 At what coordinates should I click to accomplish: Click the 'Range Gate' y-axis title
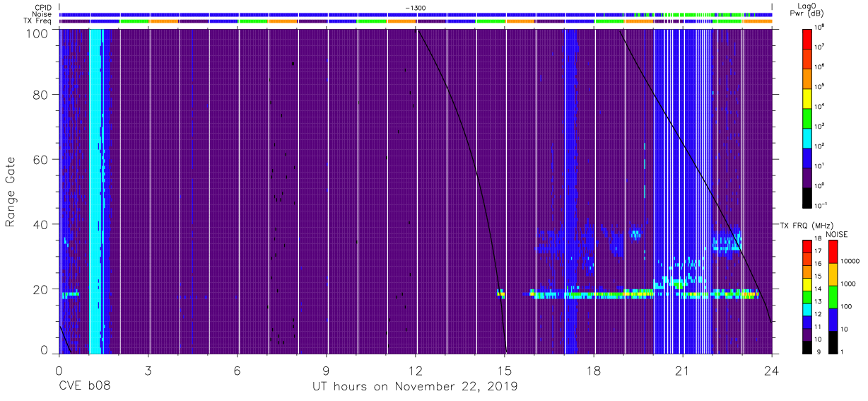tap(11, 191)
